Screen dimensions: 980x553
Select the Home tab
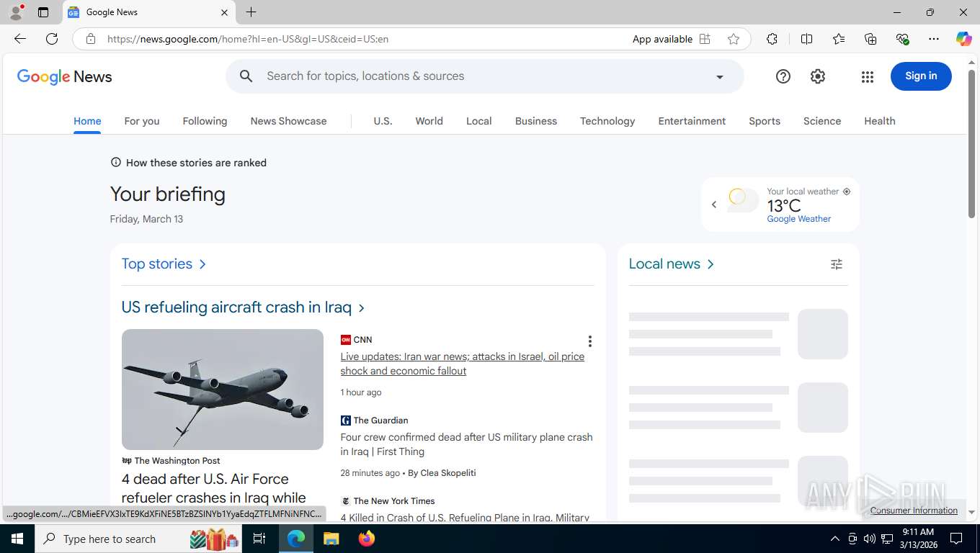[x=87, y=121]
